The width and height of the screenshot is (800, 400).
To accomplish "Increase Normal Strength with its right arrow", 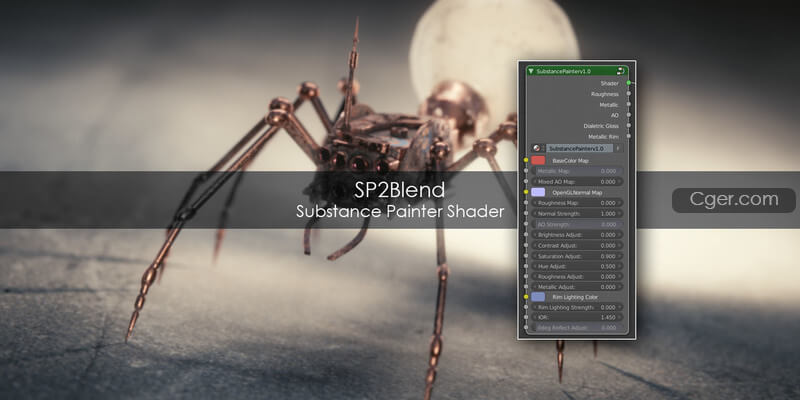I will click(620, 214).
